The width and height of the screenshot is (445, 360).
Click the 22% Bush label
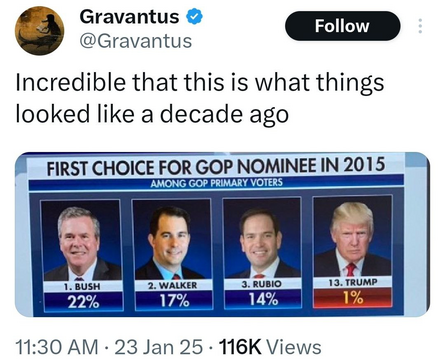pyautogui.click(x=83, y=302)
